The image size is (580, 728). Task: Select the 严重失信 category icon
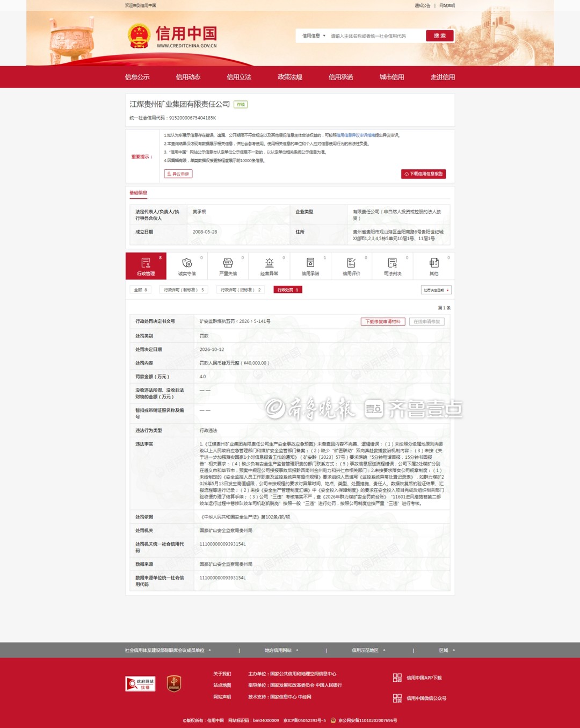(x=228, y=263)
